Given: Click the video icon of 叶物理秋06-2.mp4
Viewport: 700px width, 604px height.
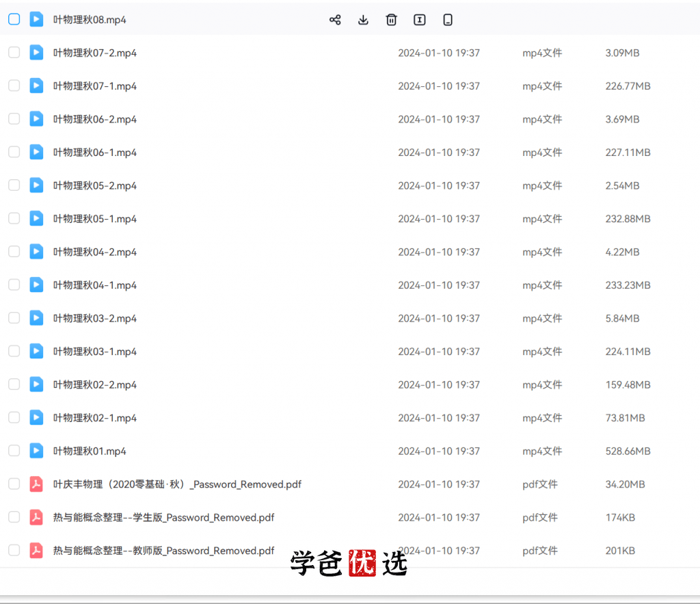Looking at the screenshot, I should [x=36, y=119].
